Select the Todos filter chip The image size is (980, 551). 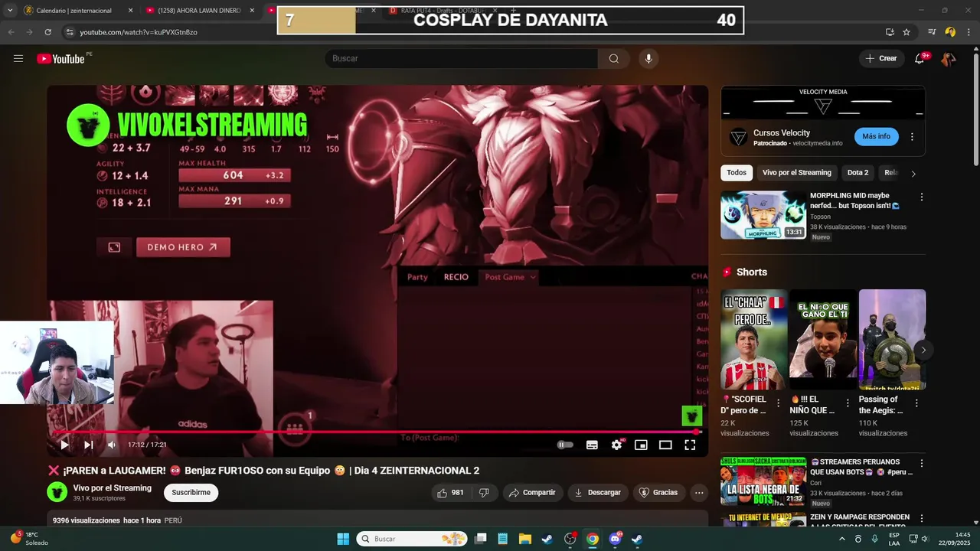tap(737, 173)
